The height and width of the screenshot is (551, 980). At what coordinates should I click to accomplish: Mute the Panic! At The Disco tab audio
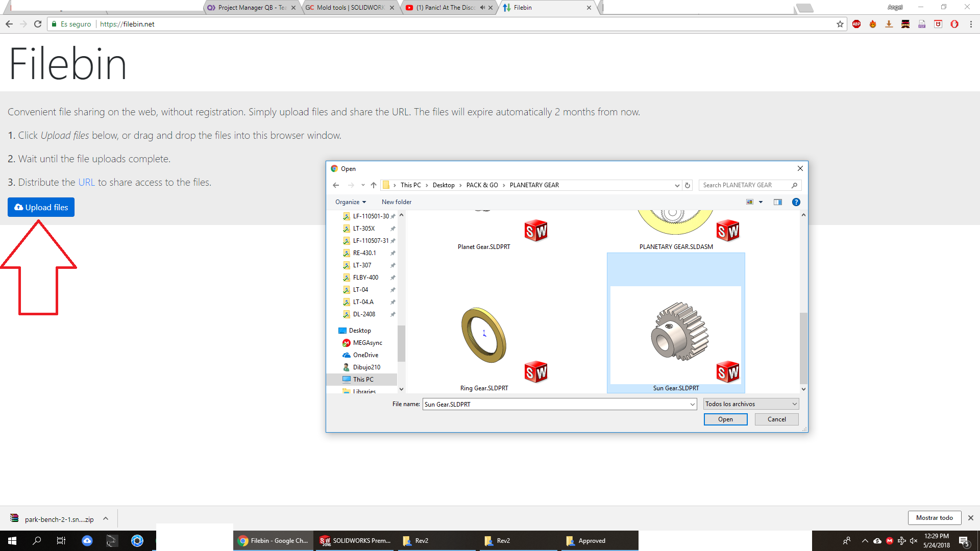pyautogui.click(x=482, y=8)
